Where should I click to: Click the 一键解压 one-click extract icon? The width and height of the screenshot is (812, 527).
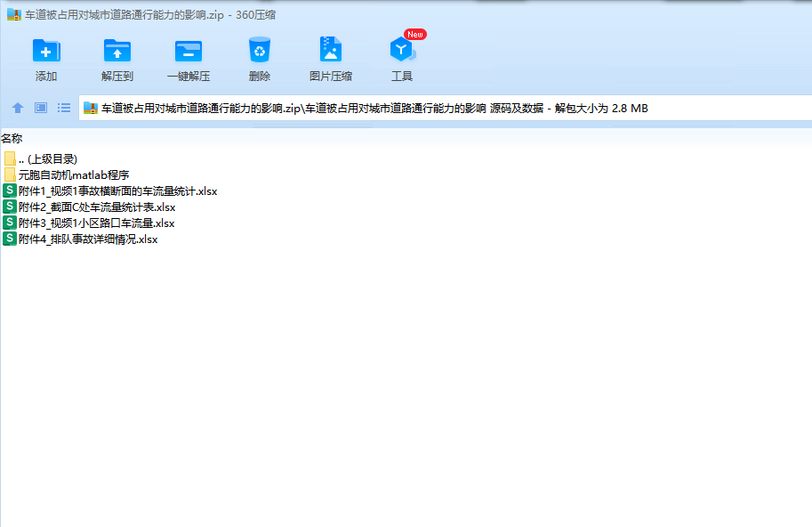(x=188, y=51)
